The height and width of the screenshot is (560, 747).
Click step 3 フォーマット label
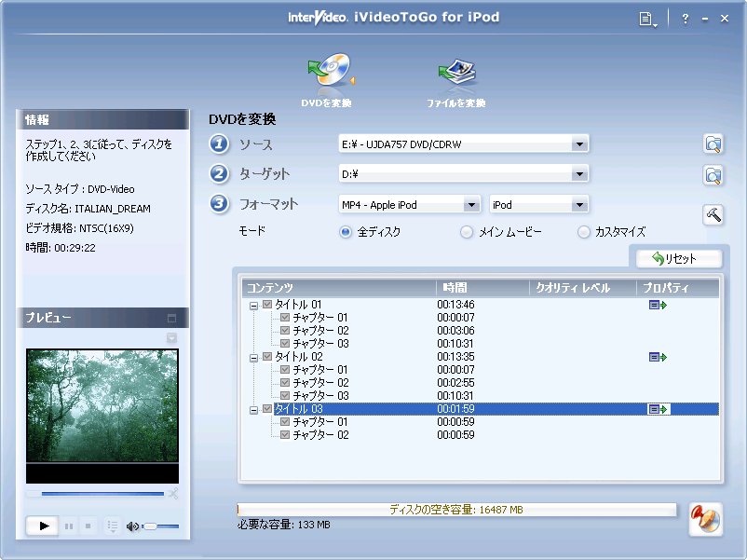268,204
